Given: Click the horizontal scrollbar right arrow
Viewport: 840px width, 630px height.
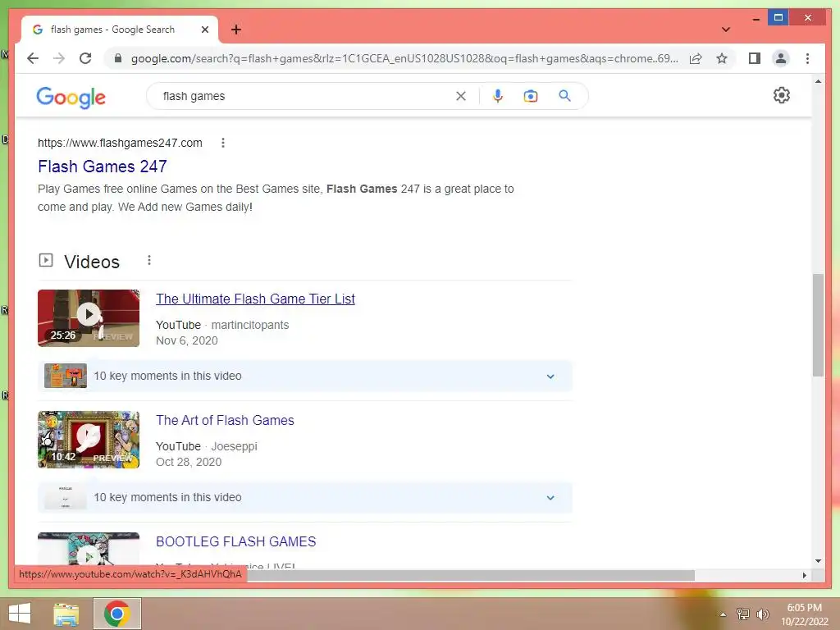Looking at the screenshot, I should pos(804,575).
